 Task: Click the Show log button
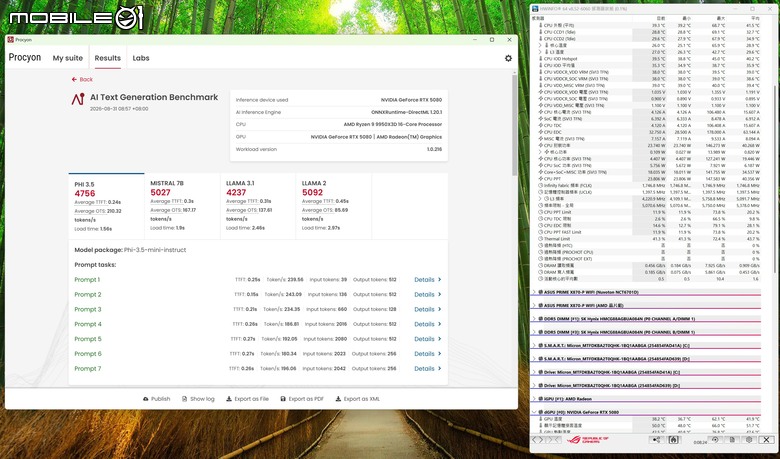[x=198, y=399]
